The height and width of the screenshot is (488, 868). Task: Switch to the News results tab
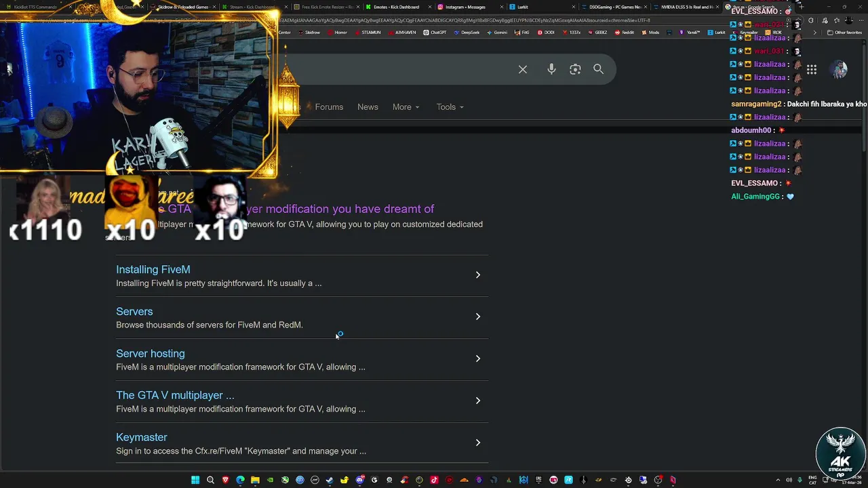pos(368,107)
